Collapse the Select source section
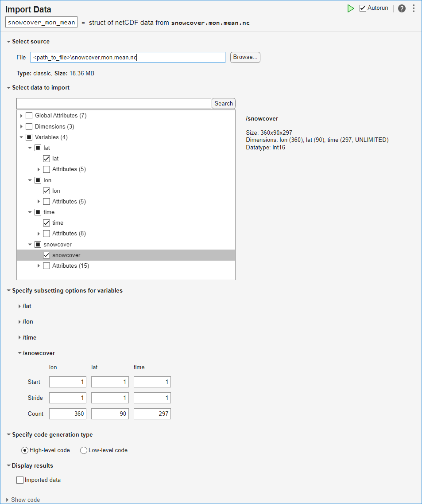The height and width of the screenshot is (504, 422). [x=8, y=42]
